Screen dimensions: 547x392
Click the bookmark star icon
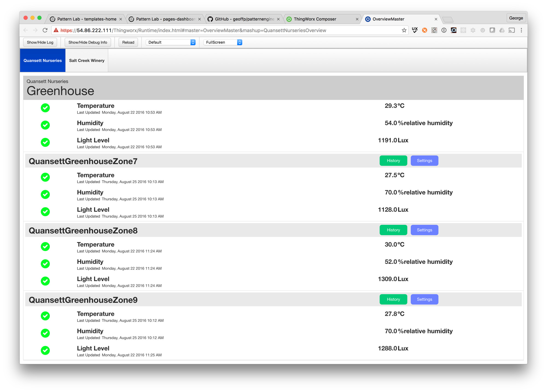point(404,30)
